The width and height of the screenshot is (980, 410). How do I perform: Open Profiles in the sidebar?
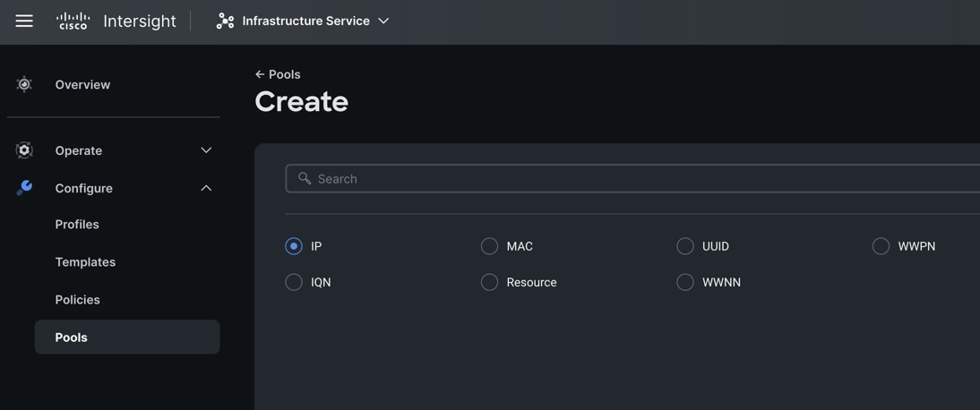point(77,225)
